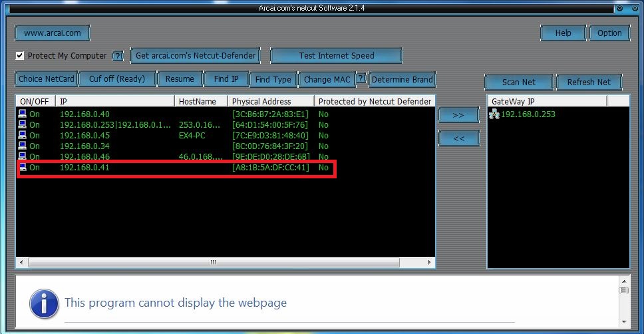Click the title bar close X button
Viewport: 644px width, 334px height.
635,8
